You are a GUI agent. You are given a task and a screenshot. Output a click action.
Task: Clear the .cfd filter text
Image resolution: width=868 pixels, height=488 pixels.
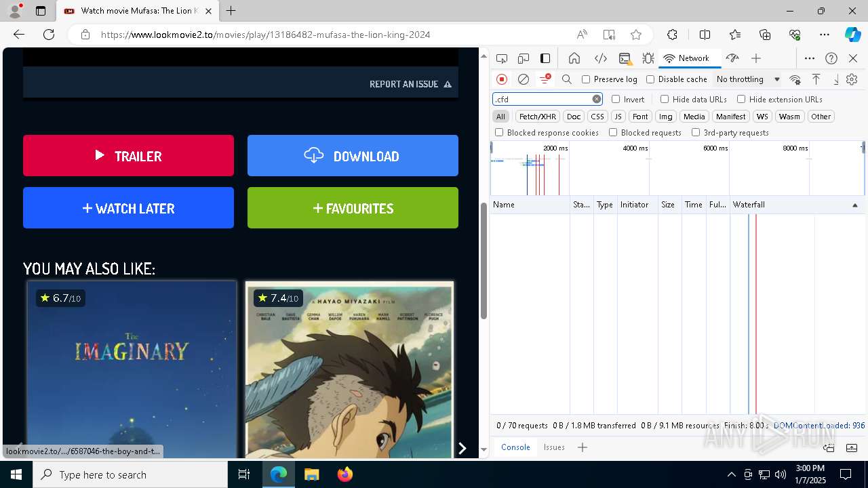pyautogui.click(x=597, y=99)
